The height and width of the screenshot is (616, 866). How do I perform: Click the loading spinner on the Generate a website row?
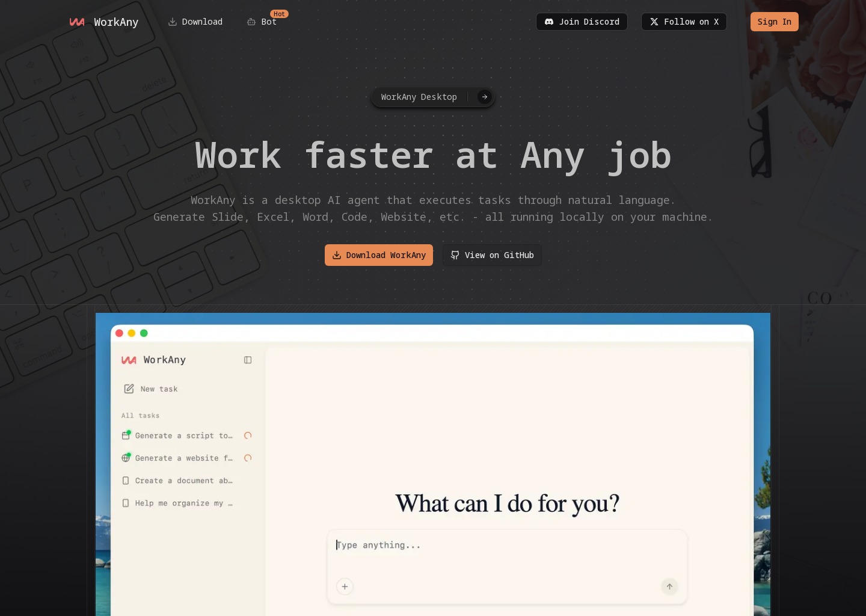248,458
